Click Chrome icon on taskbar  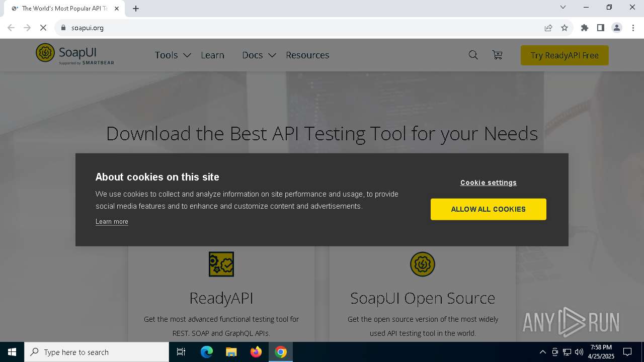[x=281, y=352]
